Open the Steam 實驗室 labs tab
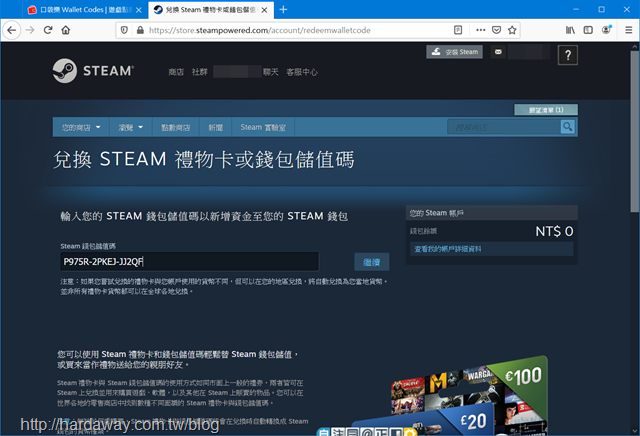 point(263,127)
